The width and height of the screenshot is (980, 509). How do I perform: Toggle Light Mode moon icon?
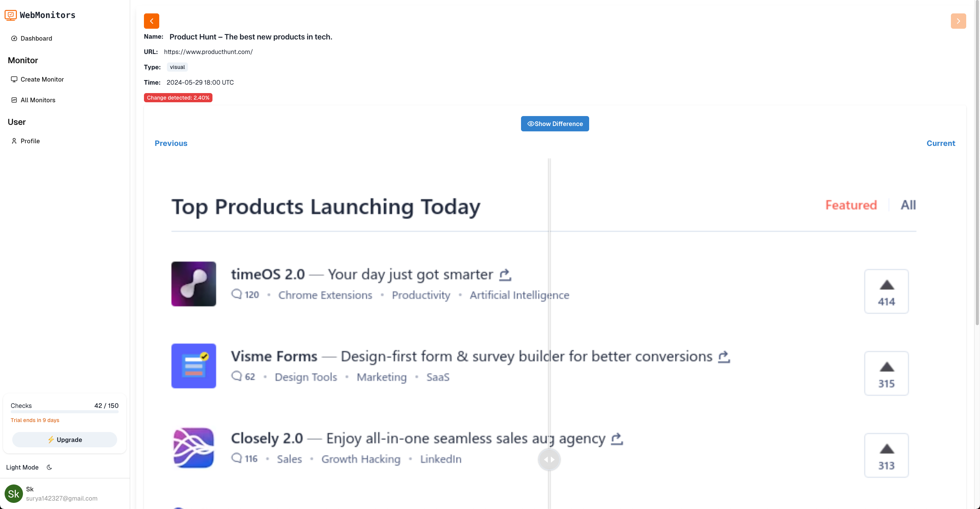49,467
